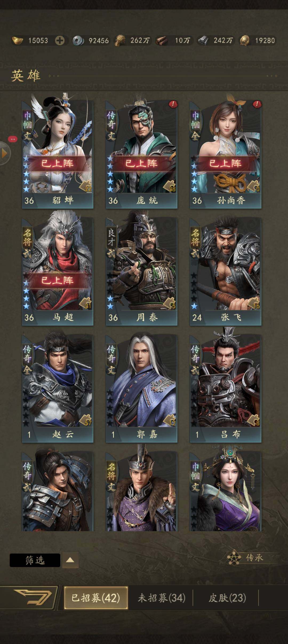This screenshot has width=288, height=644.
Task: Click the grain resource icon showing 262万
Action: coord(120,41)
